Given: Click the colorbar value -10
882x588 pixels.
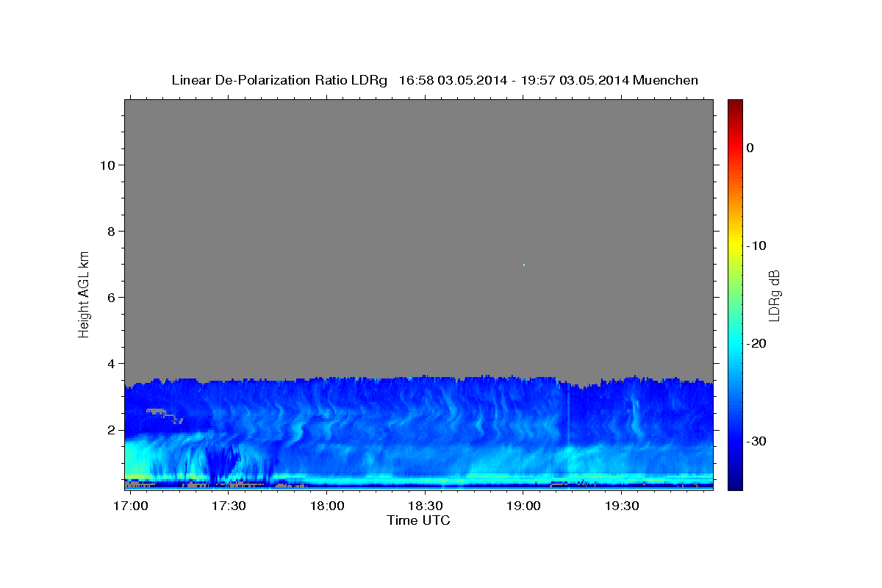Looking at the screenshot, I should click(756, 245).
